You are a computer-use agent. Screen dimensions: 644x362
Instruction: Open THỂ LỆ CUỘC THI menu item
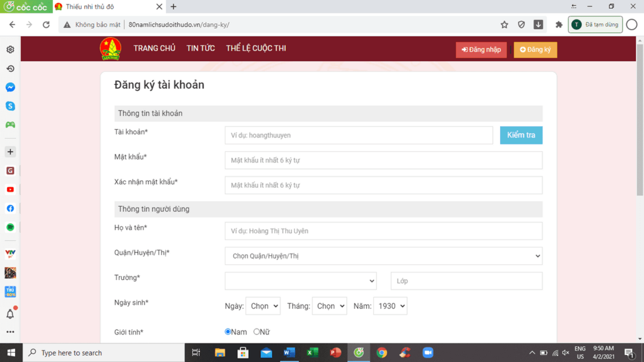coord(256,49)
